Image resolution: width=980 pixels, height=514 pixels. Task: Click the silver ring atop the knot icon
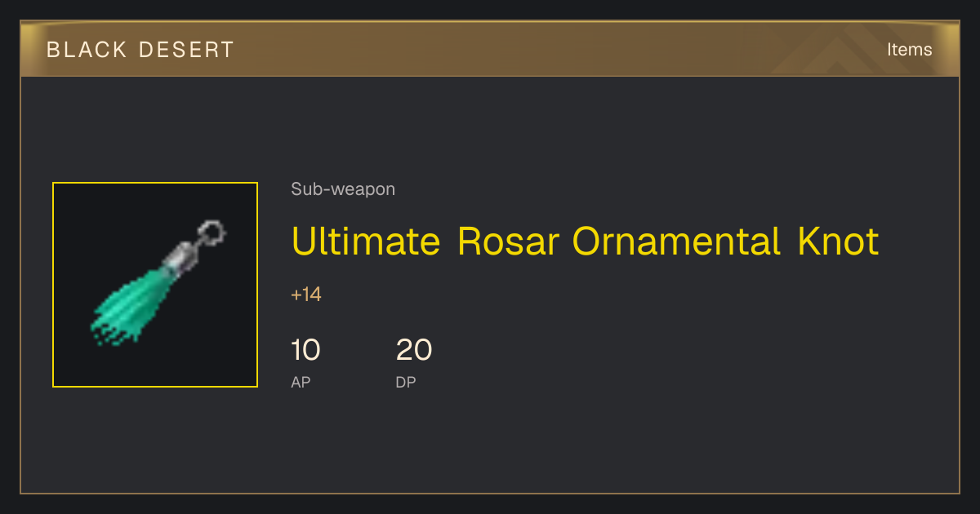[213, 233]
